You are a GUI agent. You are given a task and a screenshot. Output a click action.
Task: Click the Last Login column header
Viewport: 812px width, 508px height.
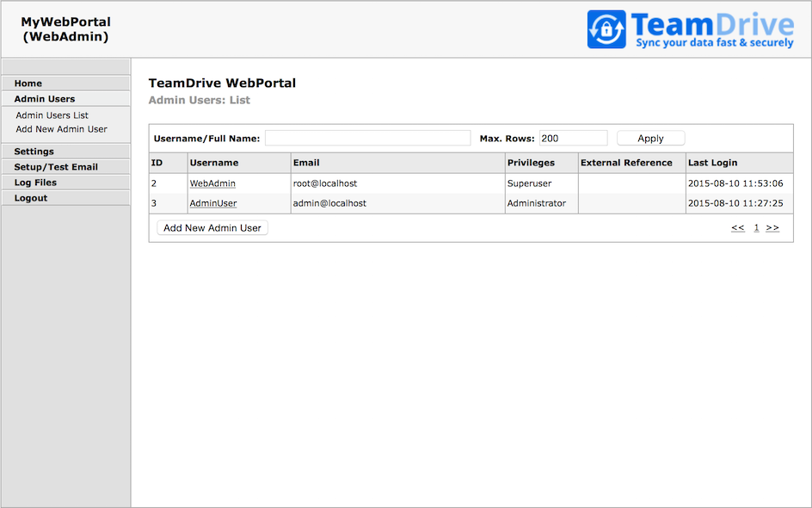tap(740, 163)
